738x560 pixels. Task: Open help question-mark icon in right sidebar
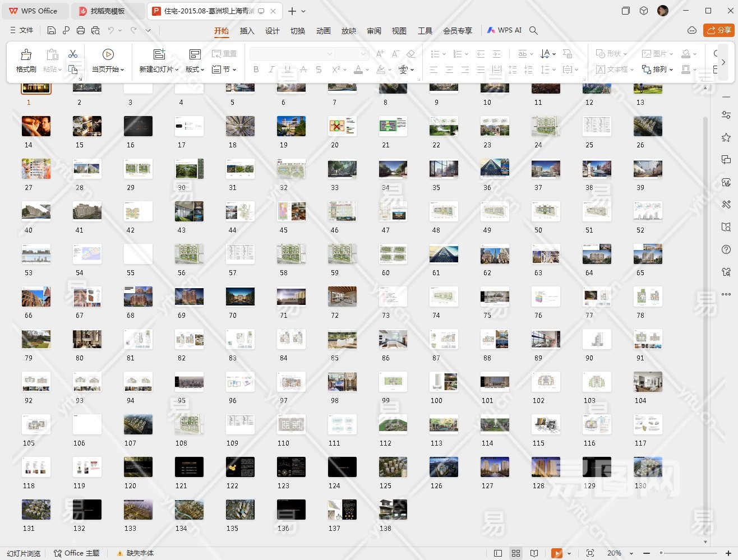click(726, 249)
